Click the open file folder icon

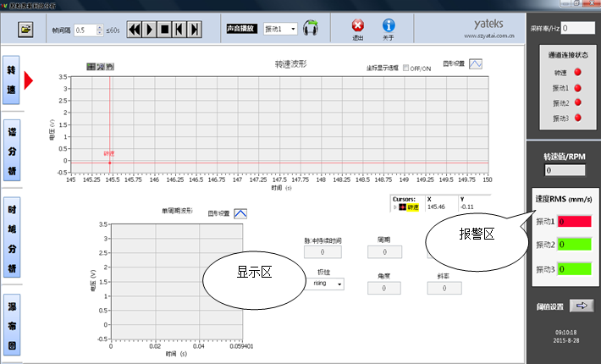[26, 30]
